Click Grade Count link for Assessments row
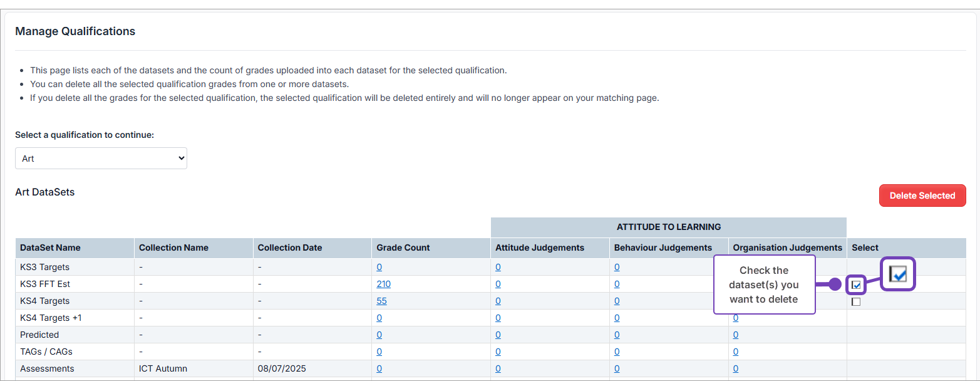 pyautogui.click(x=379, y=368)
